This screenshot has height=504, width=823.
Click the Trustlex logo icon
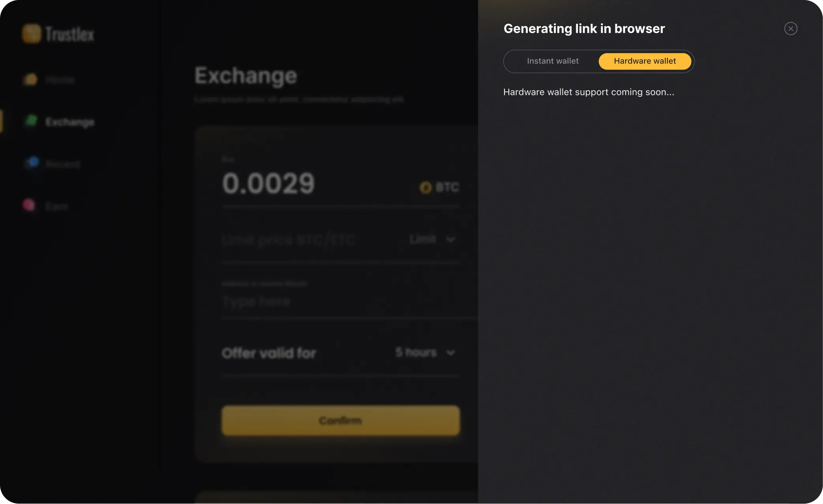[31, 34]
